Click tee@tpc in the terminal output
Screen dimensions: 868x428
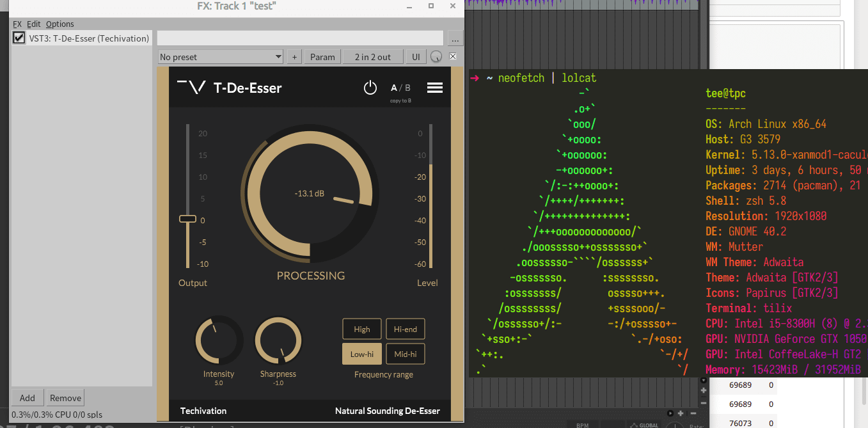[x=725, y=93]
